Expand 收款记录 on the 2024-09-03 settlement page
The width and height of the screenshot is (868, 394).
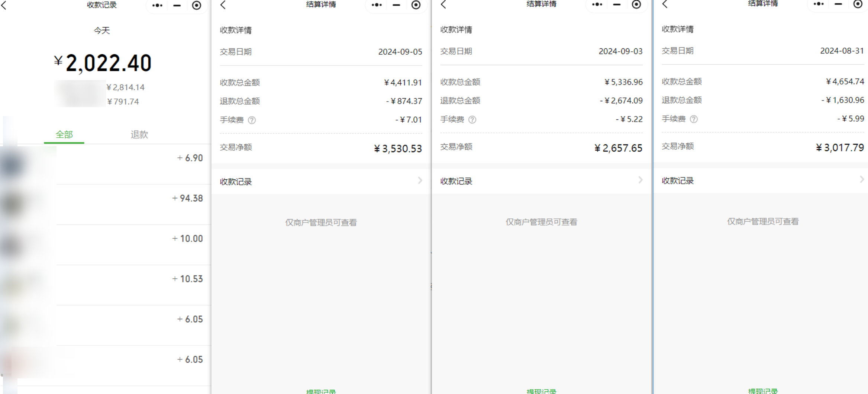541,181
